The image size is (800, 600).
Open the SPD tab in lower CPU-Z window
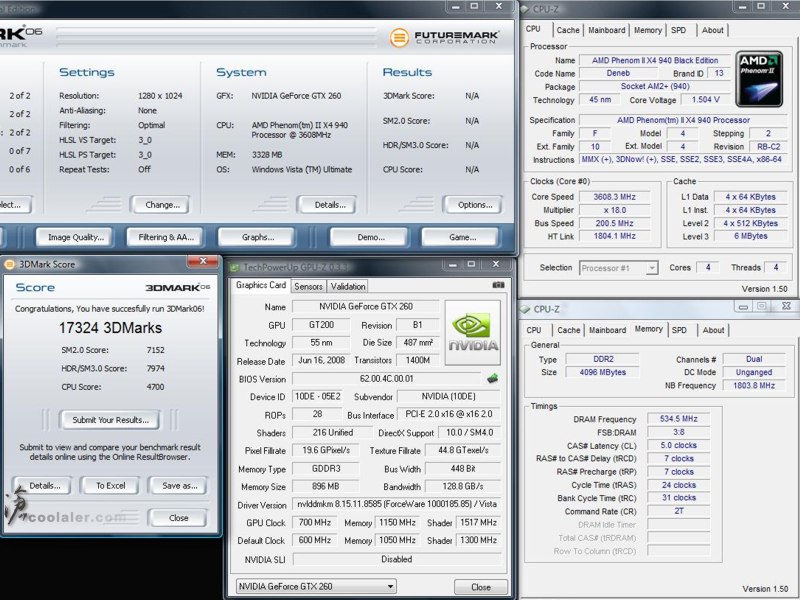point(679,330)
